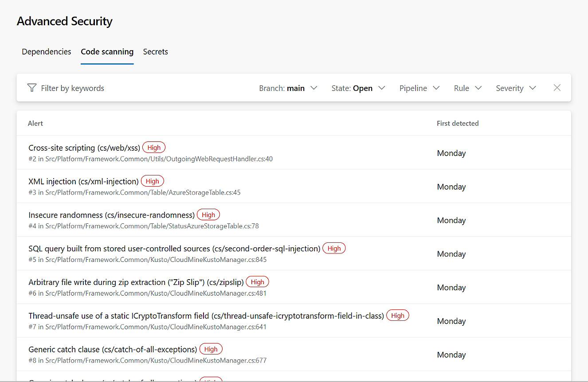Click the High badge on SQL injection alert

(334, 248)
